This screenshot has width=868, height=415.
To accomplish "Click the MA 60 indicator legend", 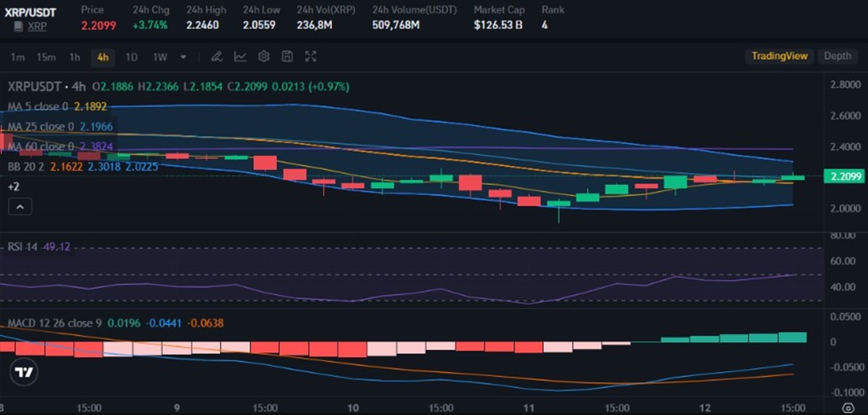I will pos(41,147).
